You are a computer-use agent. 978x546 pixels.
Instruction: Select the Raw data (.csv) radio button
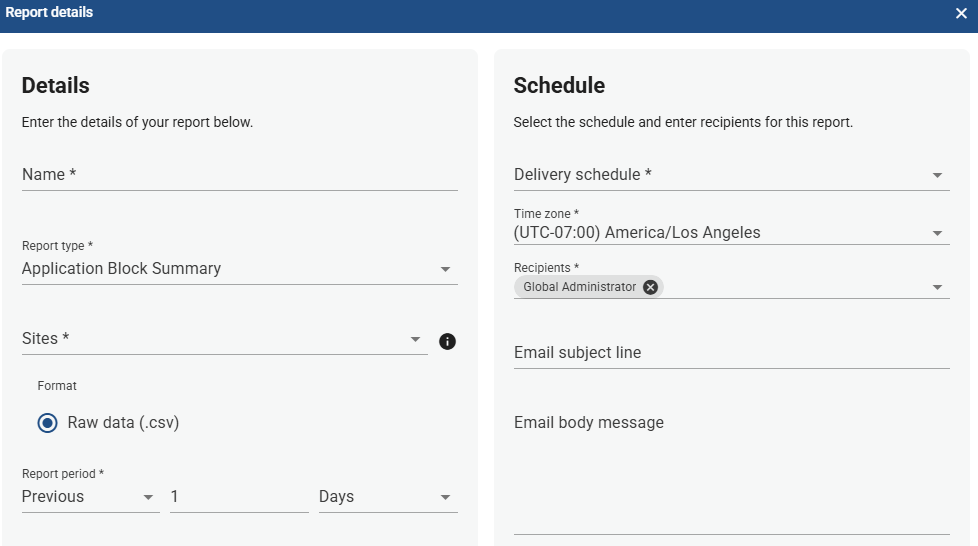tap(47, 422)
